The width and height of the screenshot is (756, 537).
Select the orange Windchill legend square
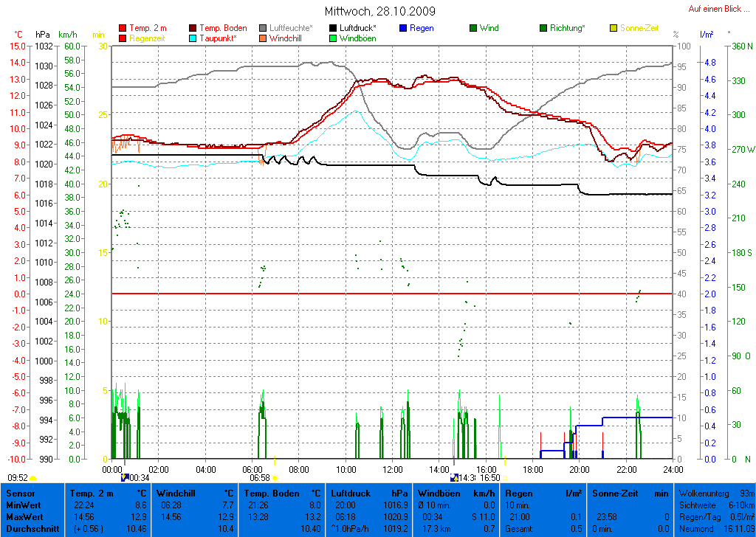click(x=263, y=38)
